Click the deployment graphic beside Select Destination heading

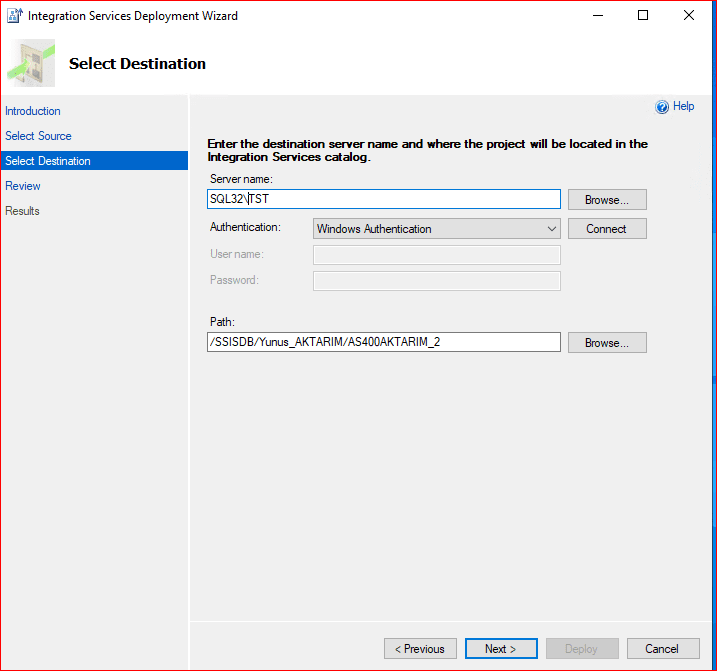[30, 64]
